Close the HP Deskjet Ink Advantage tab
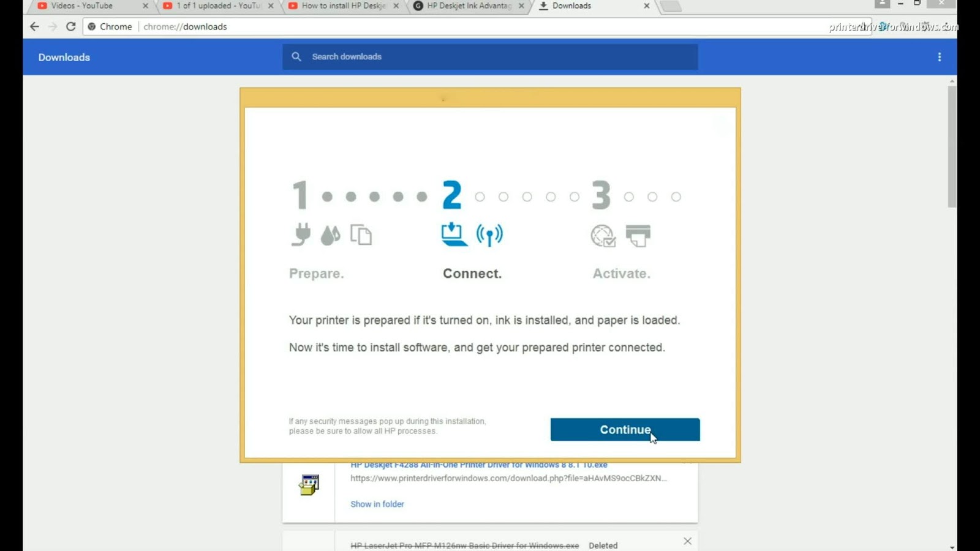980x551 pixels. tap(521, 6)
